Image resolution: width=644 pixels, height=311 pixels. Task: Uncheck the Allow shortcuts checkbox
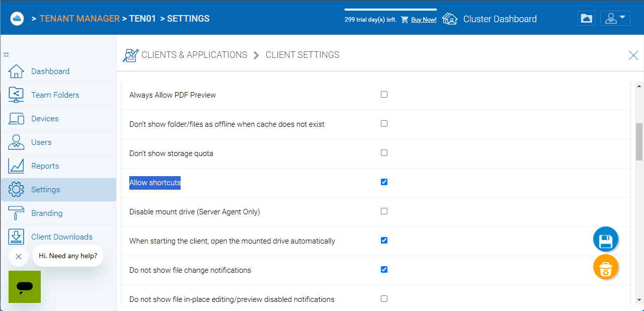point(384,182)
